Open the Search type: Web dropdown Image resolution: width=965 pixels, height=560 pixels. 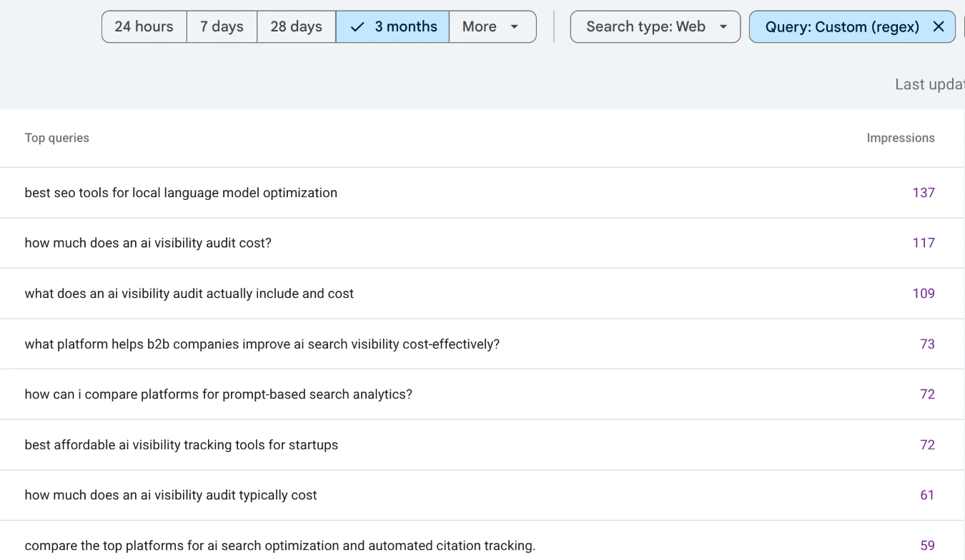[x=655, y=26]
